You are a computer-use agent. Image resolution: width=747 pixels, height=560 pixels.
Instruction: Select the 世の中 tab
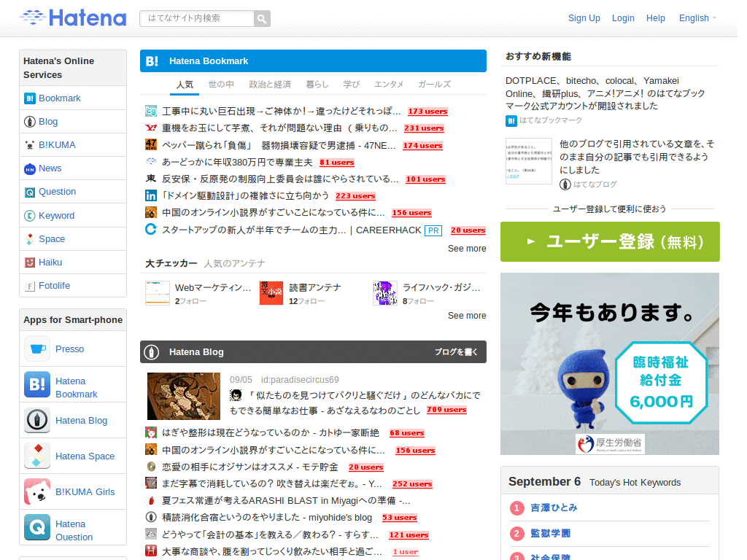[x=221, y=85]
